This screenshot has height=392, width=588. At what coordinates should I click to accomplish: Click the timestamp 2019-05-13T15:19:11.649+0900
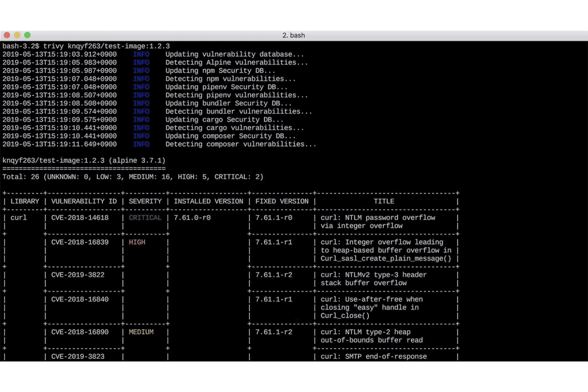(60, 144)
